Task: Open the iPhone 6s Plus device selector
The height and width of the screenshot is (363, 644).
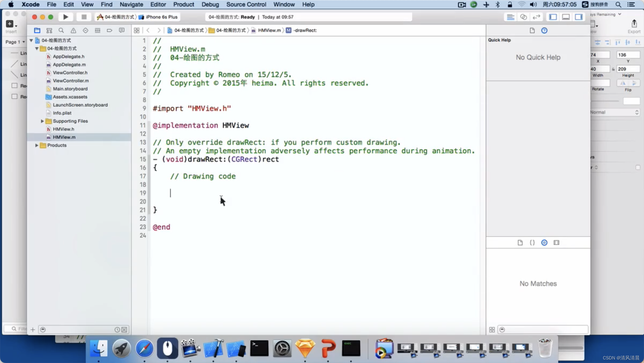Action: coord(158,17)
